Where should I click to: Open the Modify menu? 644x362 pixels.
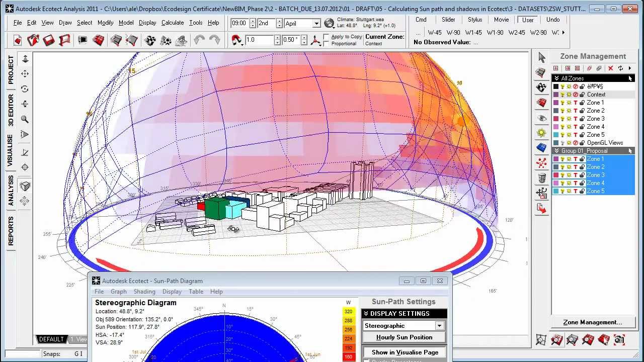tap(105, 23)
